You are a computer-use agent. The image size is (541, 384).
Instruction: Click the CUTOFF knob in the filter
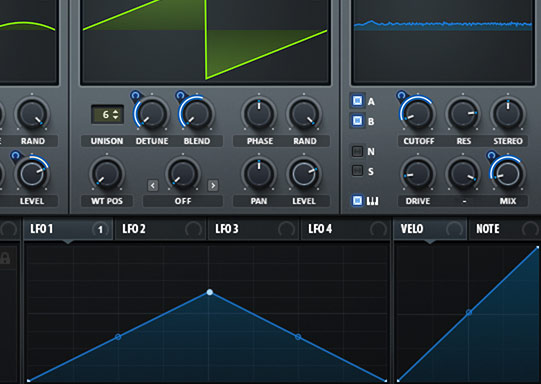pyautogui.click(x=418, y=114)
